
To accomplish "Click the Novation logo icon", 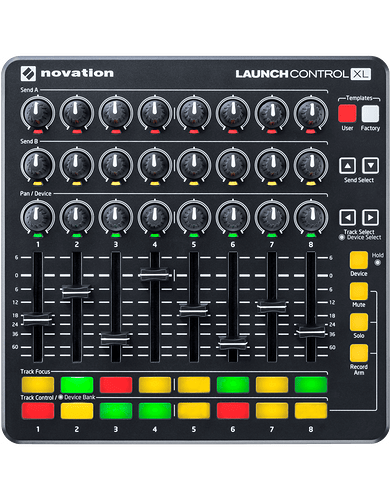I will [28, 73].
